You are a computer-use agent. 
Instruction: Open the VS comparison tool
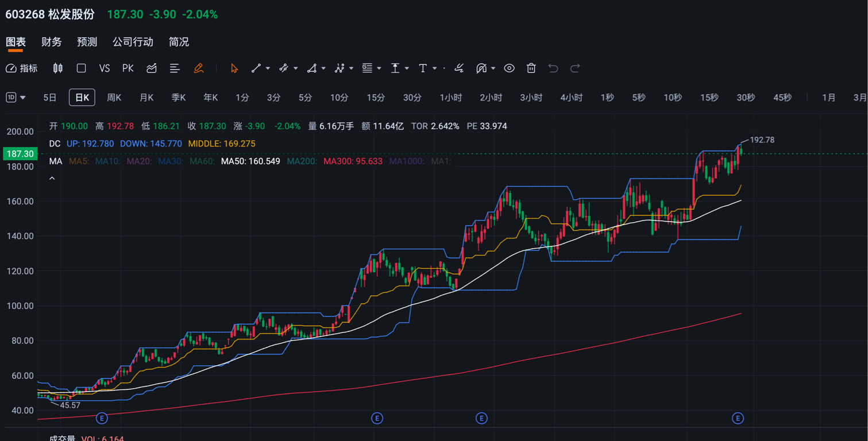104,68
